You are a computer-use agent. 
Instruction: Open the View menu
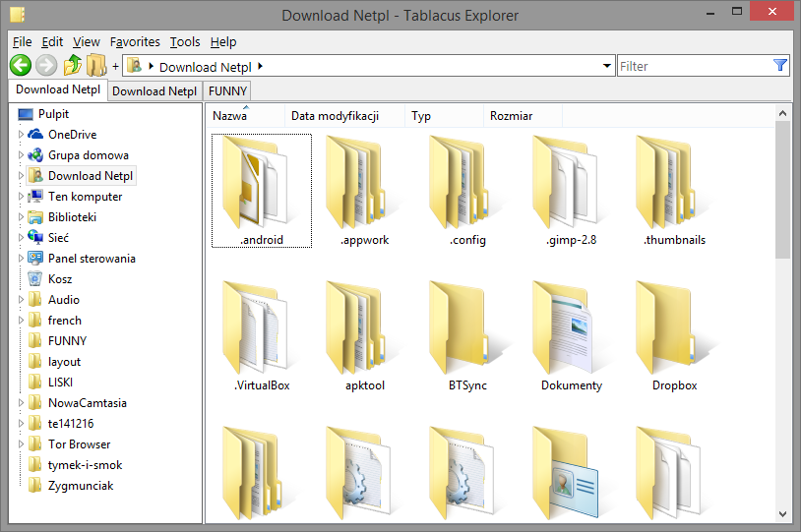86,42
